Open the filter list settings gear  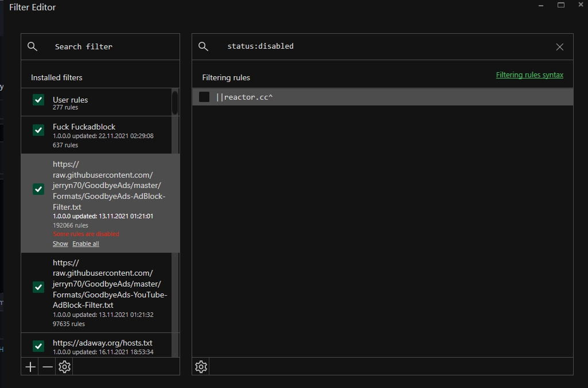tap(64, 367)
